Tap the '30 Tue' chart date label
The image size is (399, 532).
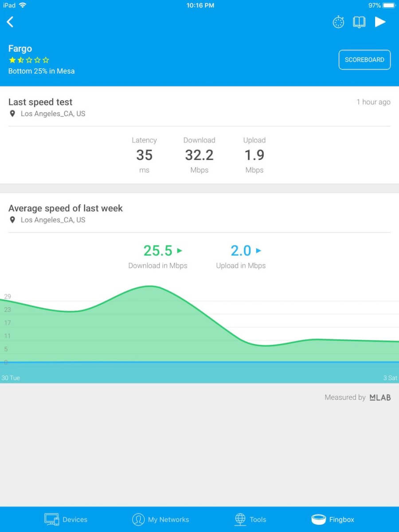11,378
